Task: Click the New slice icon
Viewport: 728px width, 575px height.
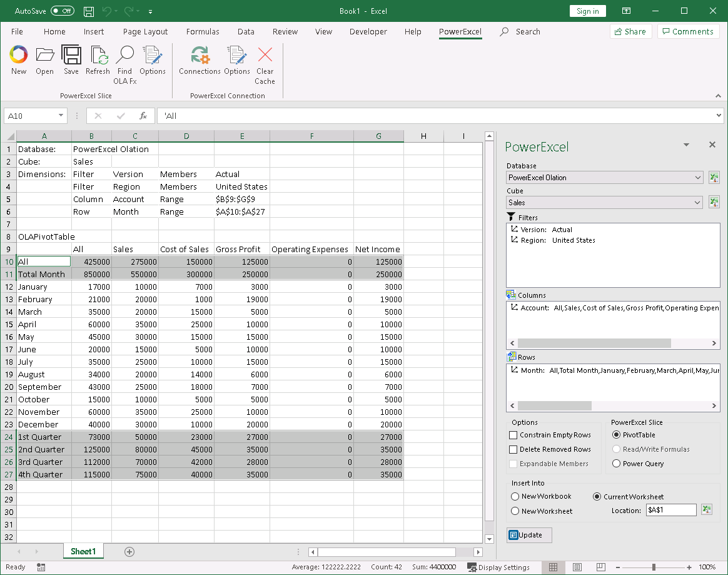Action: click(x=19, y=55)
